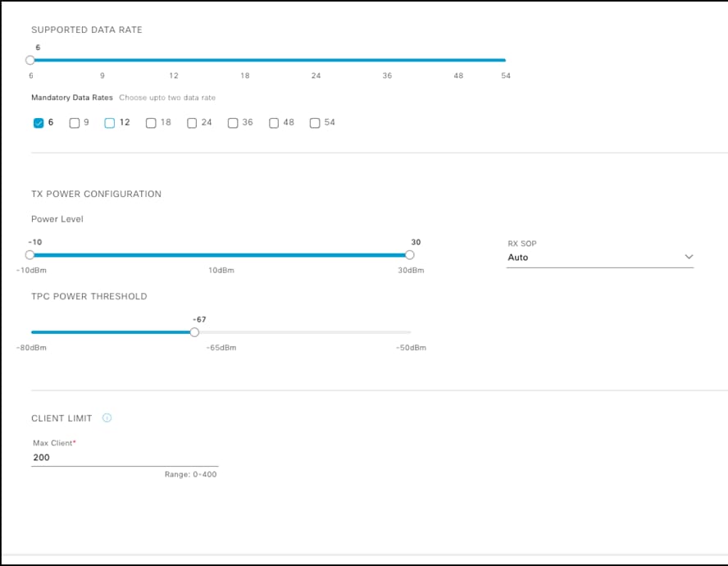This screenshot has height=566, width=728.
Task: Click the -50dBm label under TPC threshold
Action: pyautogui.click(x=411, y=348)
